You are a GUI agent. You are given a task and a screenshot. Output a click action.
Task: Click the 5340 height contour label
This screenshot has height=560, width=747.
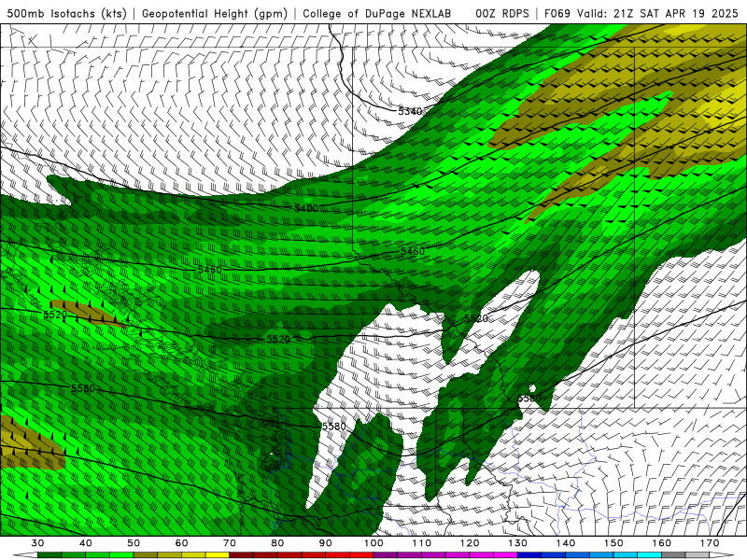[x=410, y=111]
